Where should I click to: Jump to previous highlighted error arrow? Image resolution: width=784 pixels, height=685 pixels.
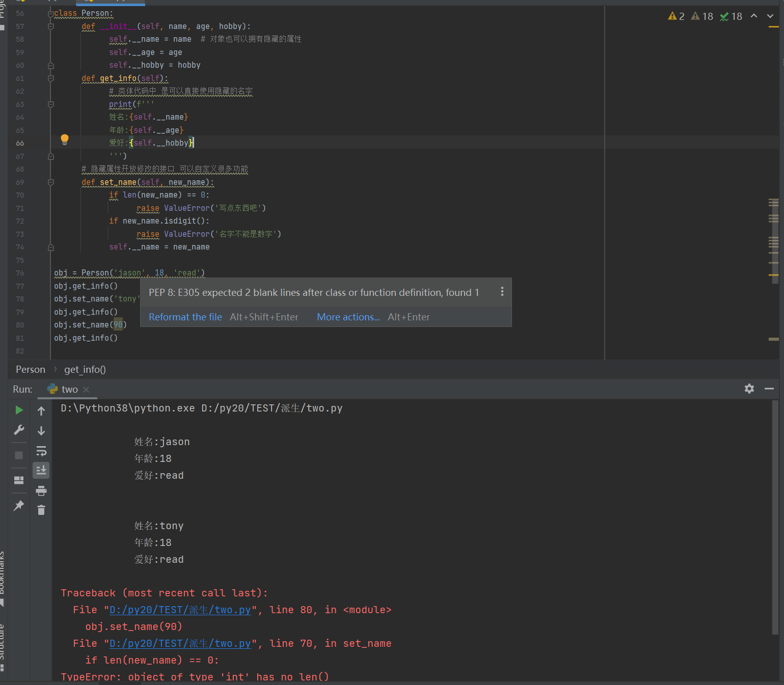coord(754,16)
